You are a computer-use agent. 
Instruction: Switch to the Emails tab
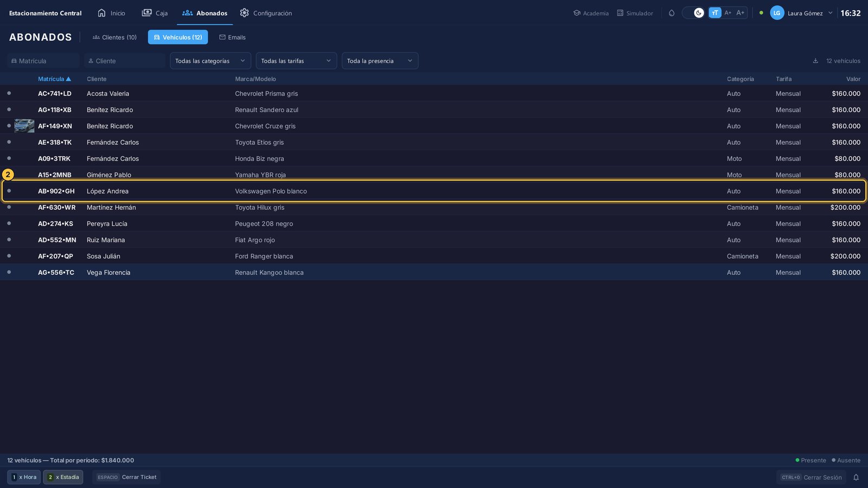click(232, 37)
